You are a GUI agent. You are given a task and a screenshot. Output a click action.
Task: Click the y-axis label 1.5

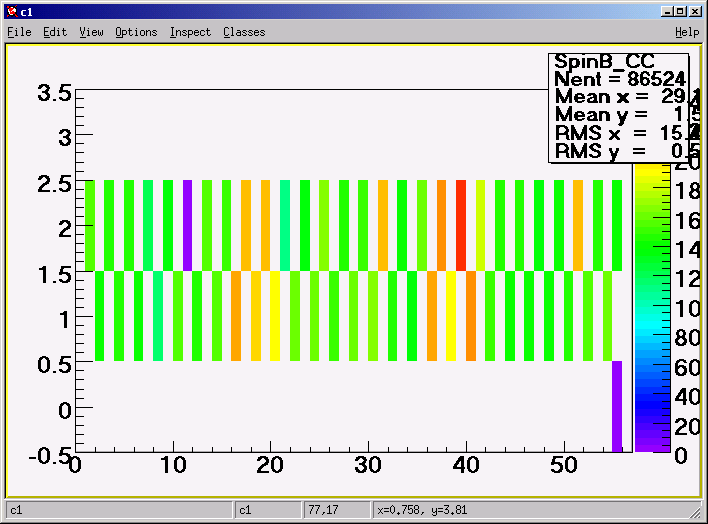tap(54, 275)
